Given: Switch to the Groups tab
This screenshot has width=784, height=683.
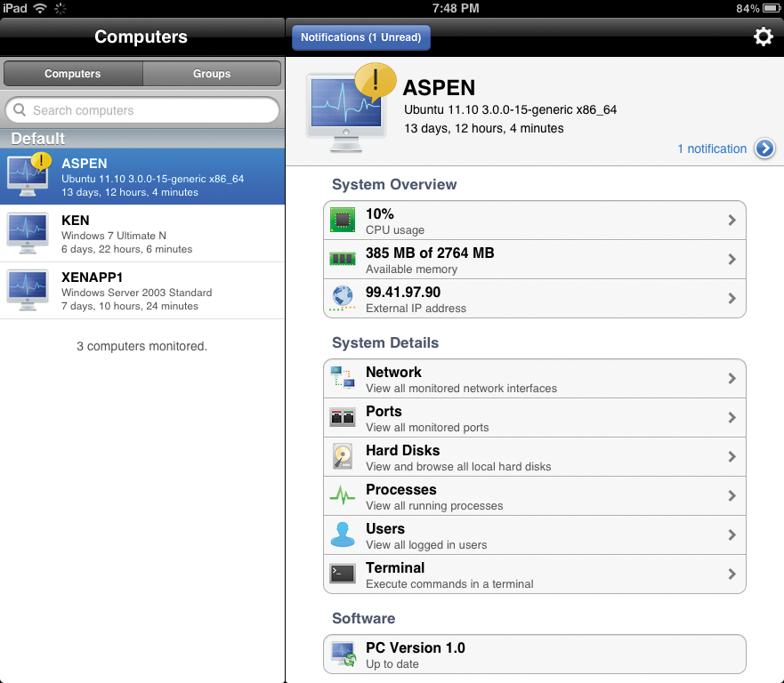Looking at the screenshot, I should (212, 74).
